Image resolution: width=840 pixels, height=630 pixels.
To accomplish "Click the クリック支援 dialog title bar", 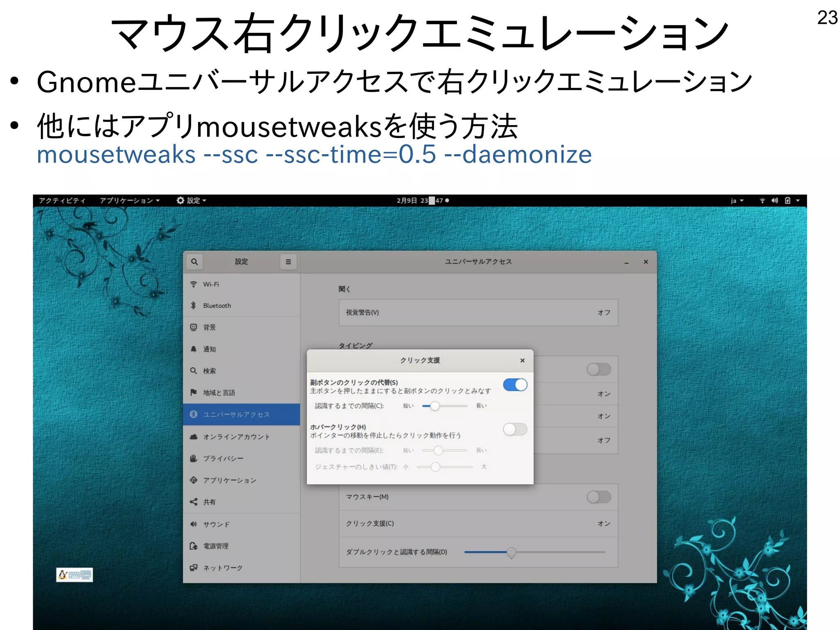I will (x=420, y=361).
